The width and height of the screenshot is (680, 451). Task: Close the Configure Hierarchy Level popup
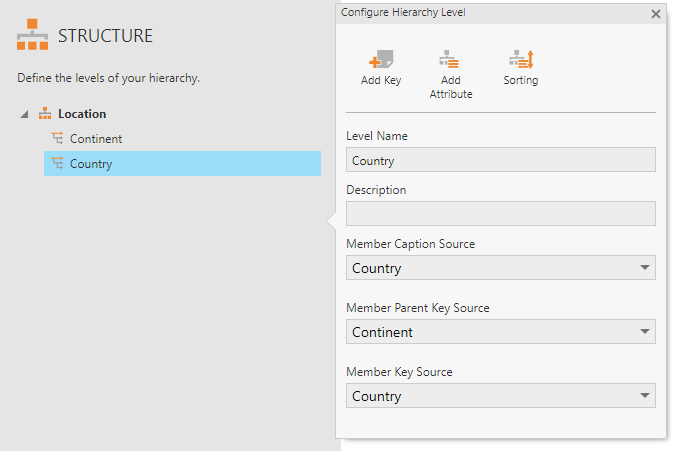(x=655, y=14)
